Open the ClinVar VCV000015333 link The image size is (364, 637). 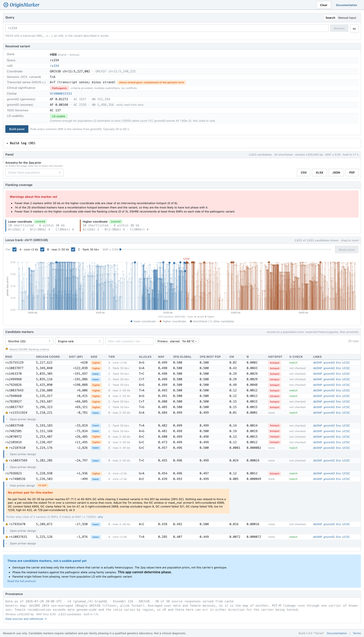[x=61, y=94]
